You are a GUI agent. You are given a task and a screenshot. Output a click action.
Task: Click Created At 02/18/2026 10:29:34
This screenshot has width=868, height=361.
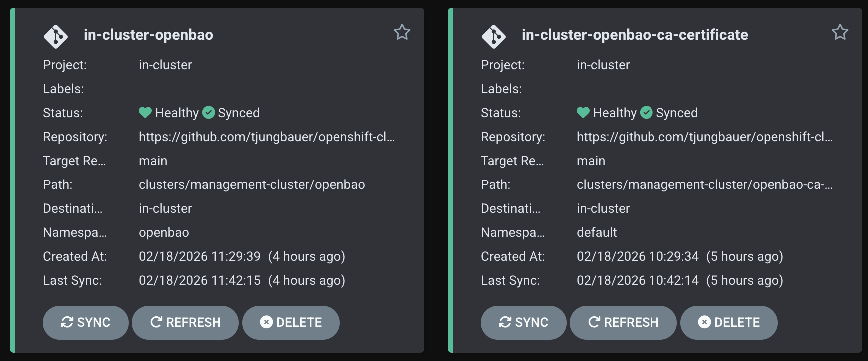(x=638, y=257)
